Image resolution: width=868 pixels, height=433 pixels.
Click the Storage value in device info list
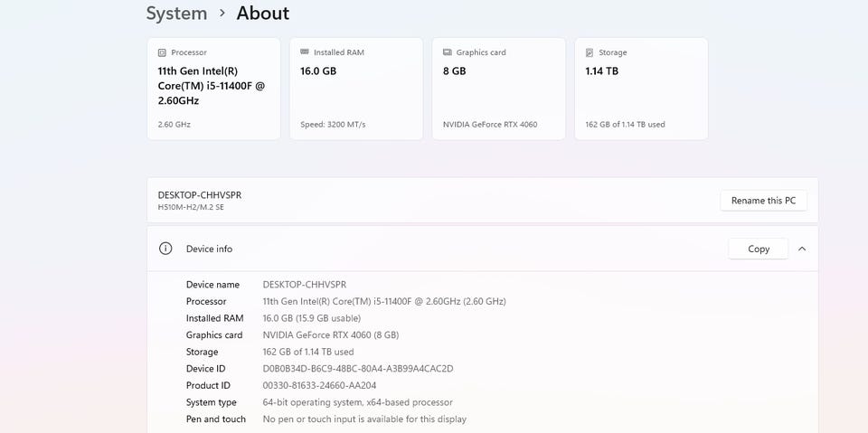pyautogui.click(x=307, y=352)
